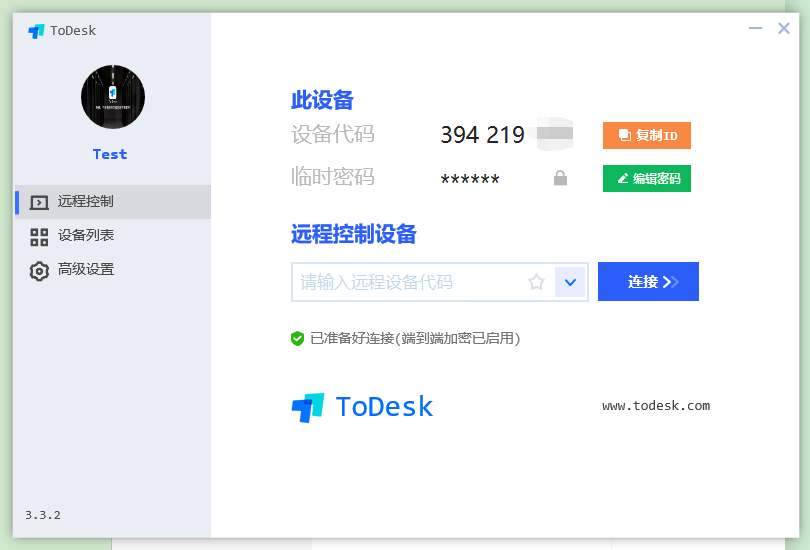The height and width of the screenshot is (550, 810).
Task: Select 远程控制 in the sidebar
Action: [113, 201]
